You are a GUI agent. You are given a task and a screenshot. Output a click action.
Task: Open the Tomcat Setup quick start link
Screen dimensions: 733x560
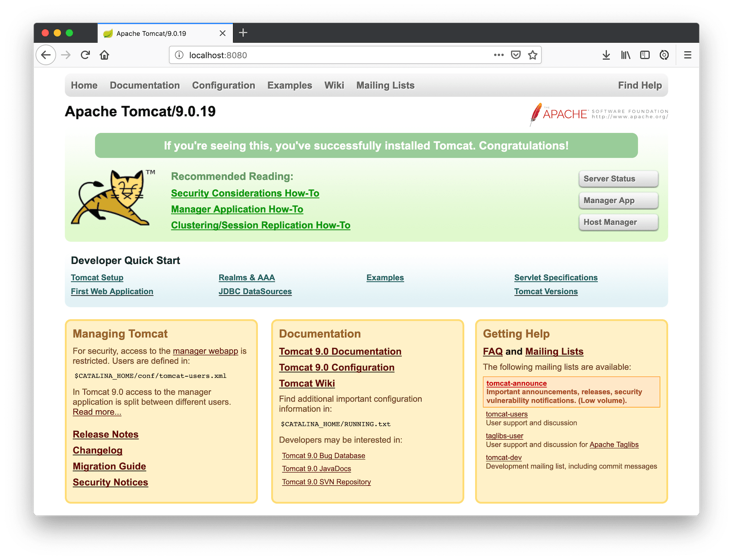(97, 277)
